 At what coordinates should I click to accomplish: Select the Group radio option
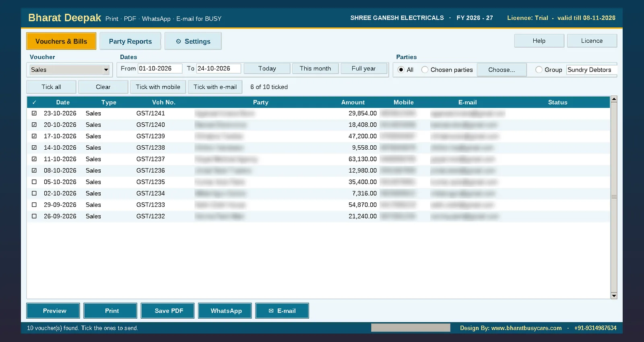(x=539, y=70)
